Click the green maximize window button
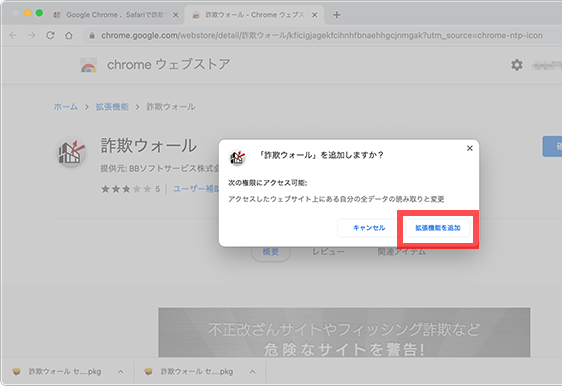 [39, 13]
